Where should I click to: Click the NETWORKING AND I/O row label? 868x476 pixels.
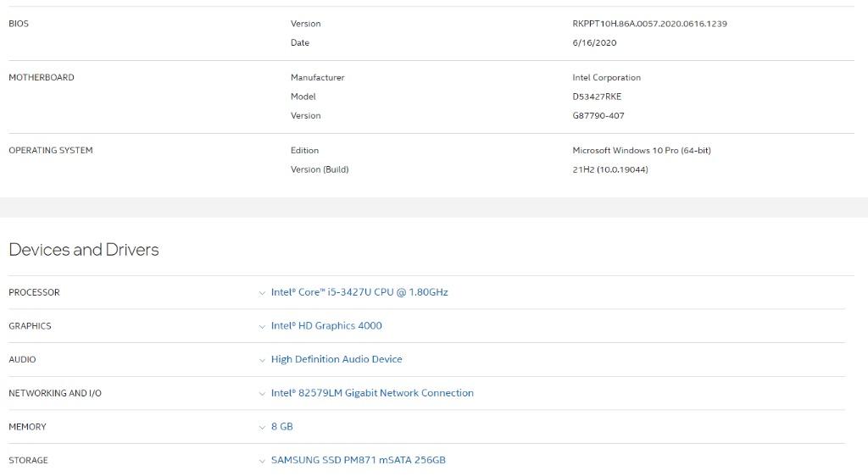point(55,393)
